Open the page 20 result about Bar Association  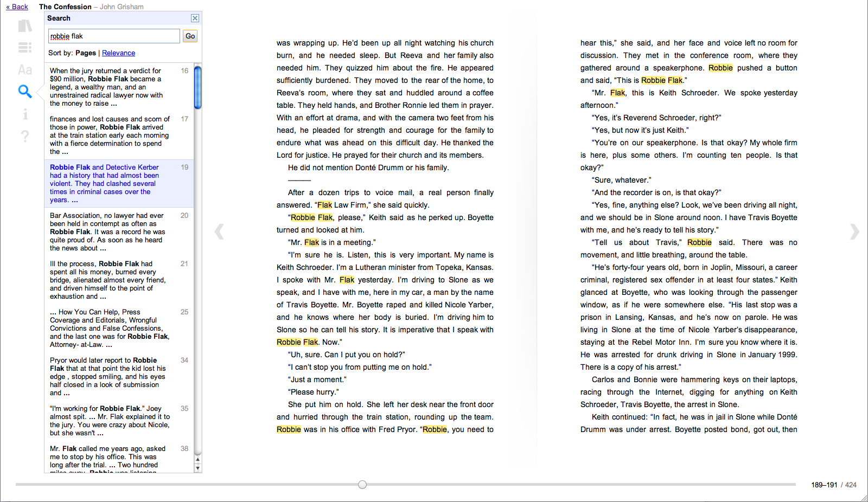119,232
